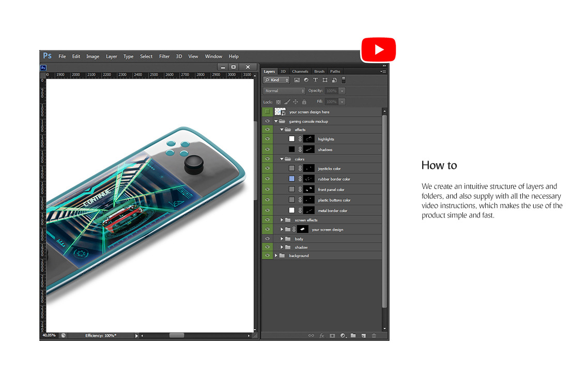Hide the background group
Screen dimensions: 588x392
click(x=267, y=255)
